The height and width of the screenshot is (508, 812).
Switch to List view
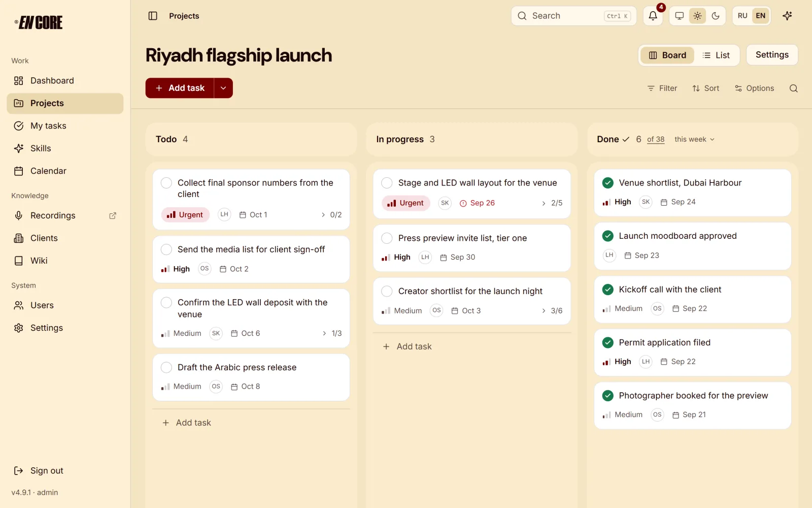tap(716, 55)
